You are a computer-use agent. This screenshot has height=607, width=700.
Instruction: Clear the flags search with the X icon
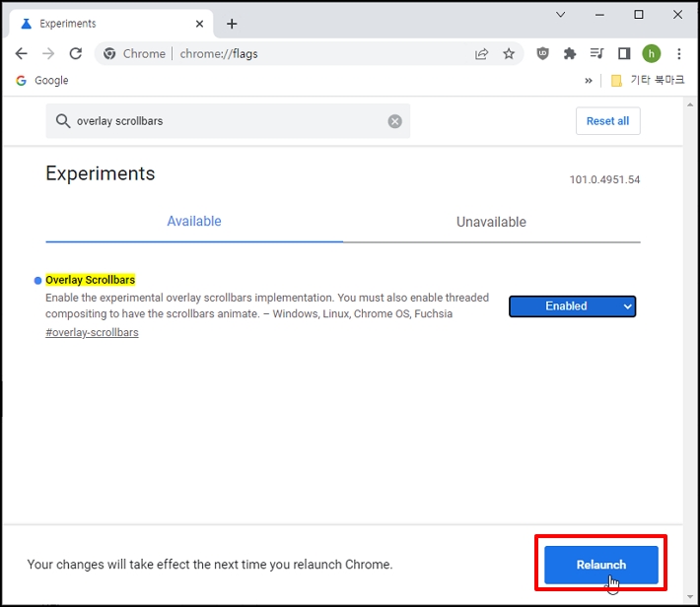click(x=394, y=121)
